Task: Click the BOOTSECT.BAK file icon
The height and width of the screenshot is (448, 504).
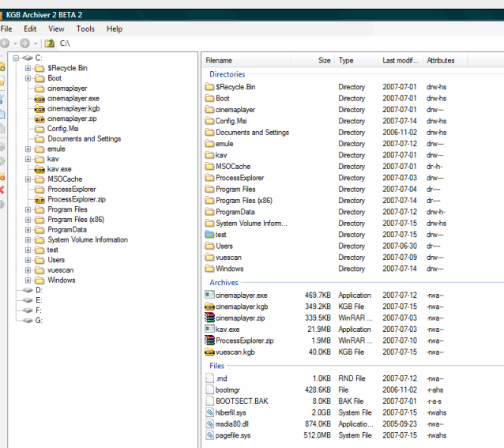Action: pyautogui.click(x=209, y=401)
